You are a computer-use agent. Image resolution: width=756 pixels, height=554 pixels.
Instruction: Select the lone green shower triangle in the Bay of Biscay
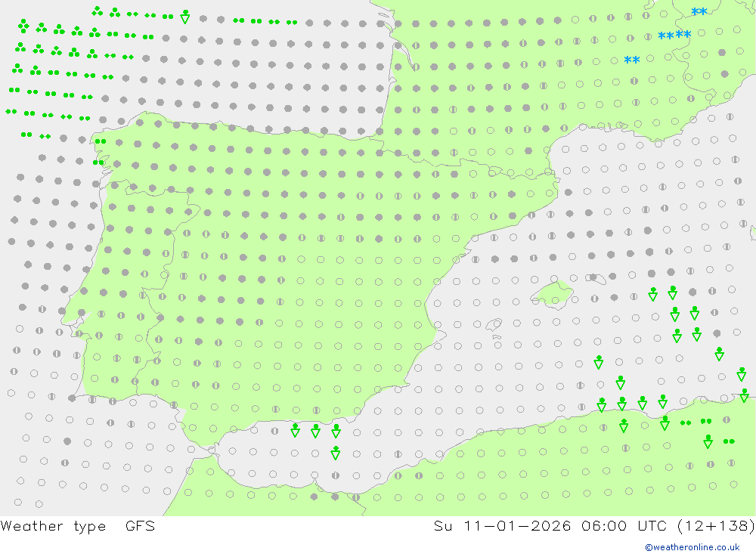[184, 17]
